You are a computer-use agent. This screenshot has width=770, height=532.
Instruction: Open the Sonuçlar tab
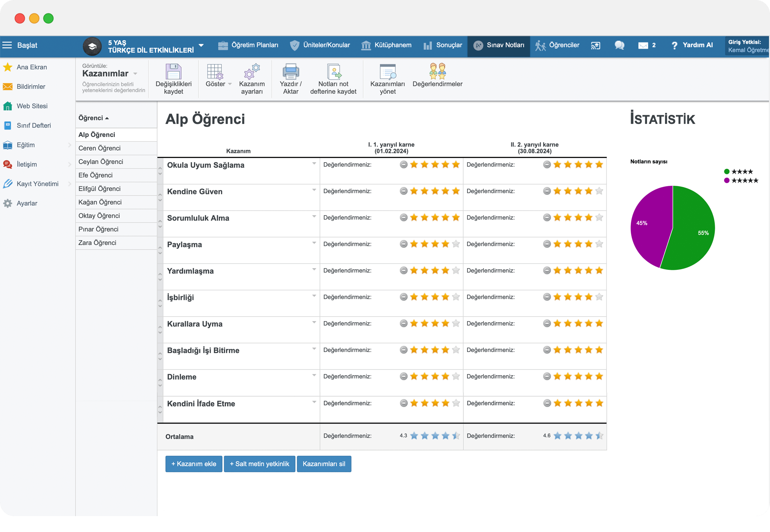coord(443,45)
